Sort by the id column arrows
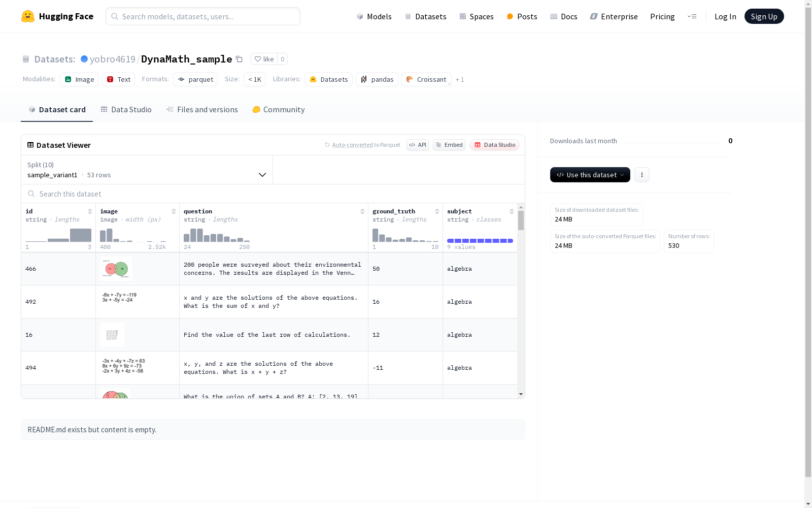 [x=90, y=211]
